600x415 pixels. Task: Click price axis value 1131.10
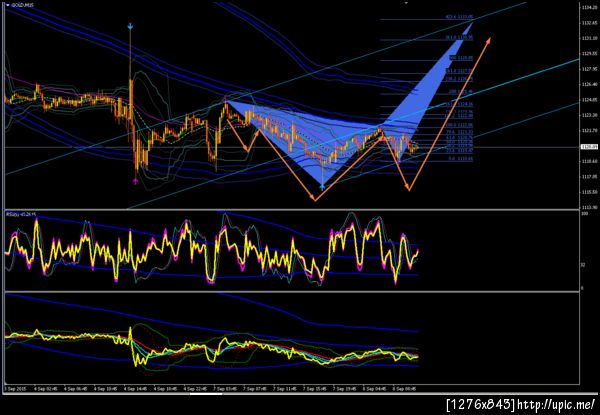point(589,39)
